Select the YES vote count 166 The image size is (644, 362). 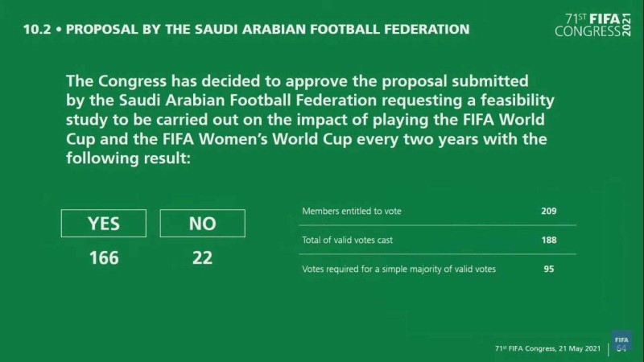click(104, 257)
